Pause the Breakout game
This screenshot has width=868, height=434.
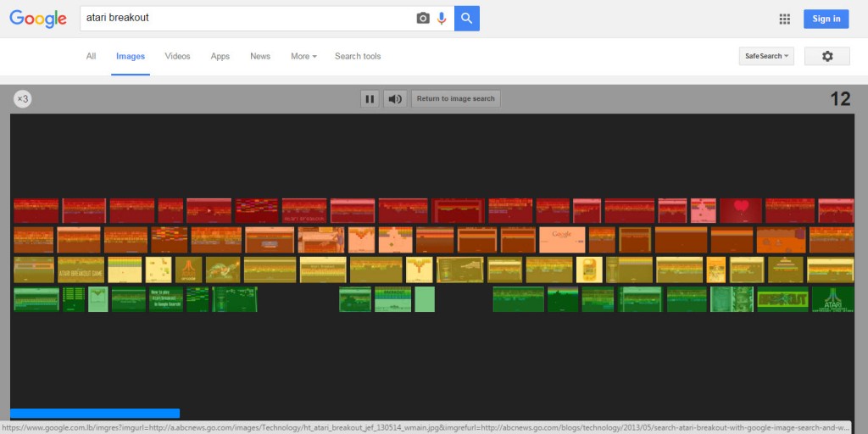pos(370,99)
